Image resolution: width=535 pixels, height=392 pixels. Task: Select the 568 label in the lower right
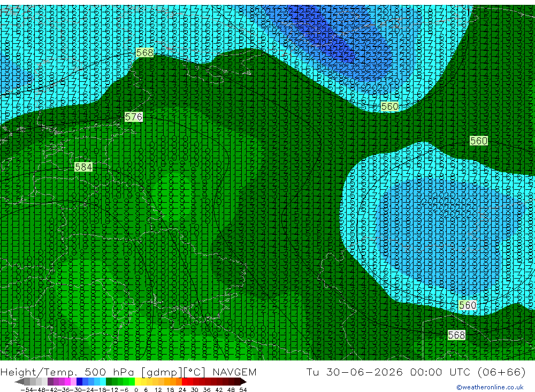click(456, 335)
